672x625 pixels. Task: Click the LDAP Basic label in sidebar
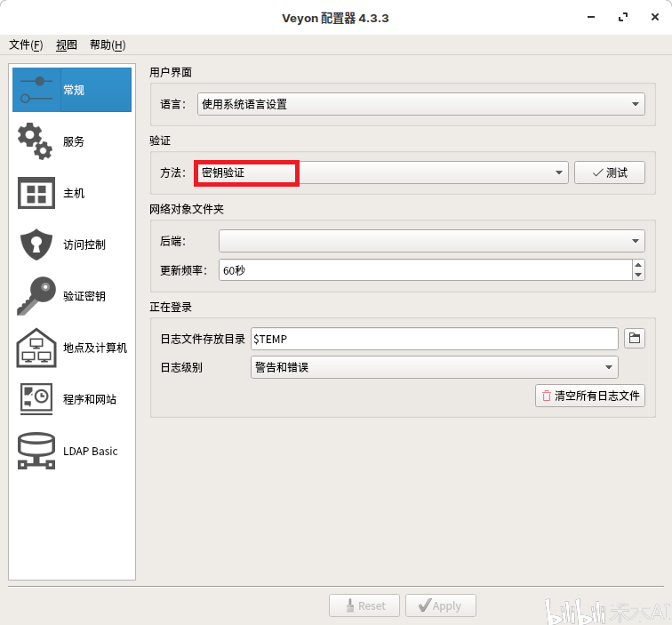click(x=91, y=451)
